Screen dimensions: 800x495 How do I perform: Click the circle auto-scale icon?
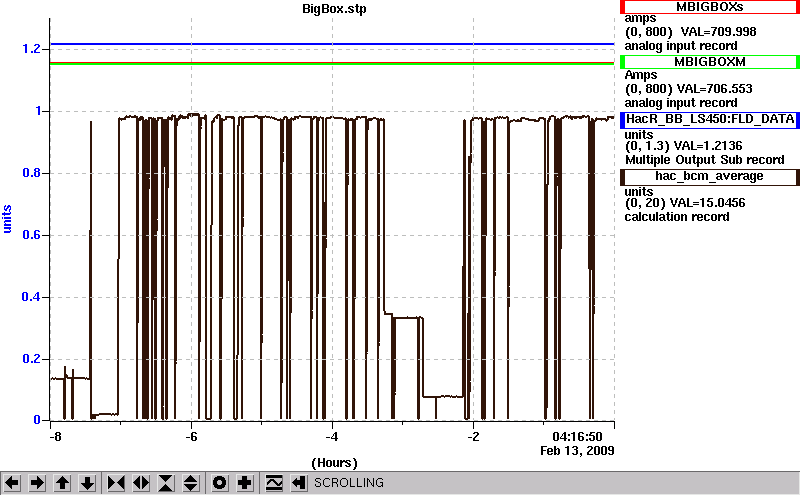click(219, 483)
